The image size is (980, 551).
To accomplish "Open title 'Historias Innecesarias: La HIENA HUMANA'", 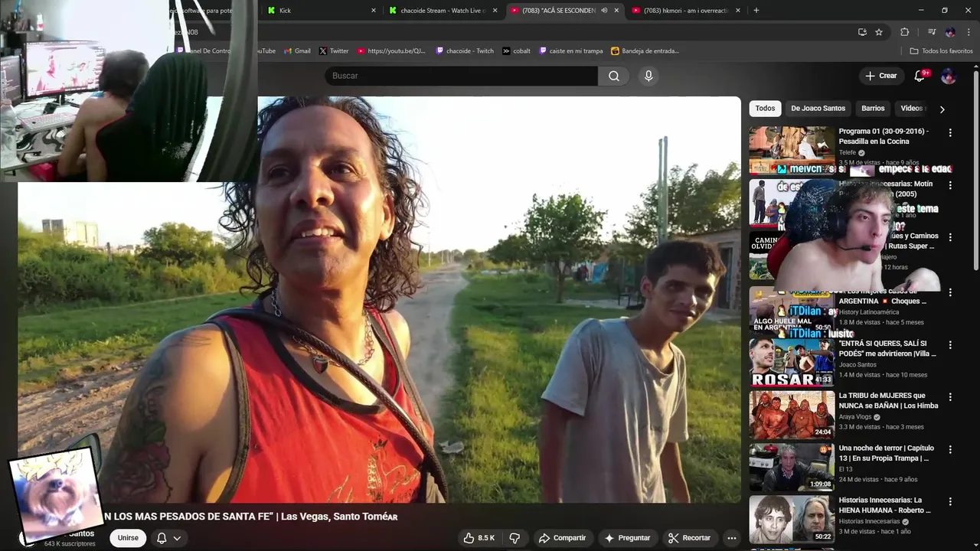I will (x=885, y=505).
